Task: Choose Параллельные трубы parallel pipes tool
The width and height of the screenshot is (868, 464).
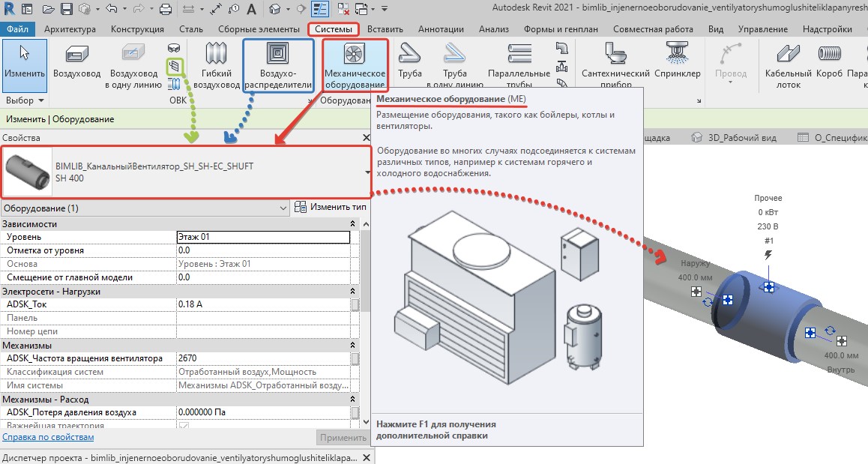Action: [519, 65]
